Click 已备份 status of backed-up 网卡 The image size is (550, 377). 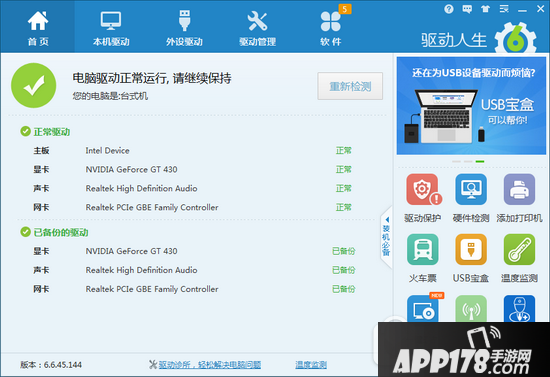[344, 289]
